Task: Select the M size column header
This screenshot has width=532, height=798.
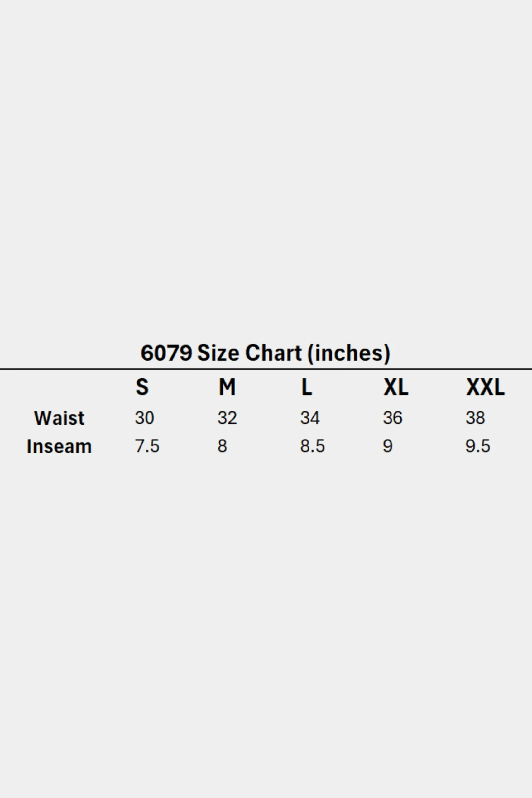Action: point(227,387)
